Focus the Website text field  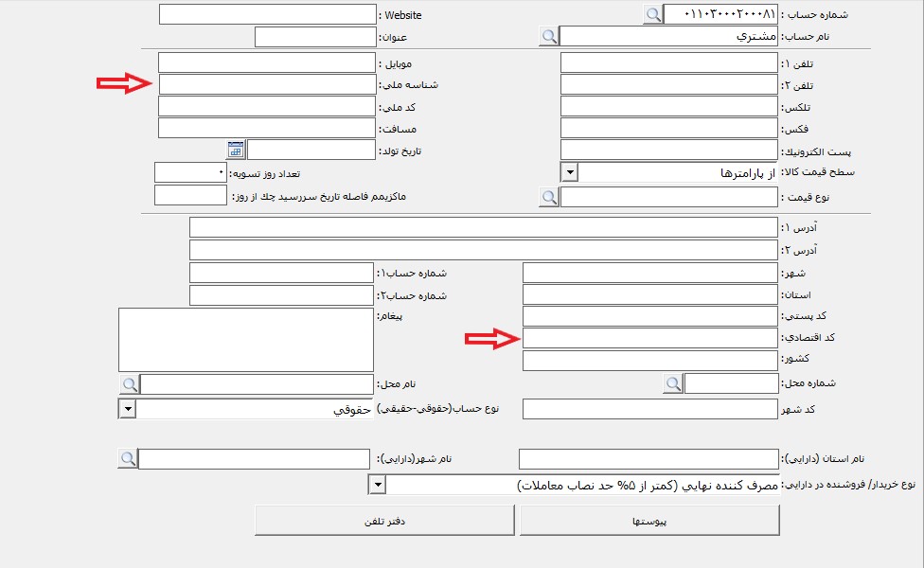(267, 14)
